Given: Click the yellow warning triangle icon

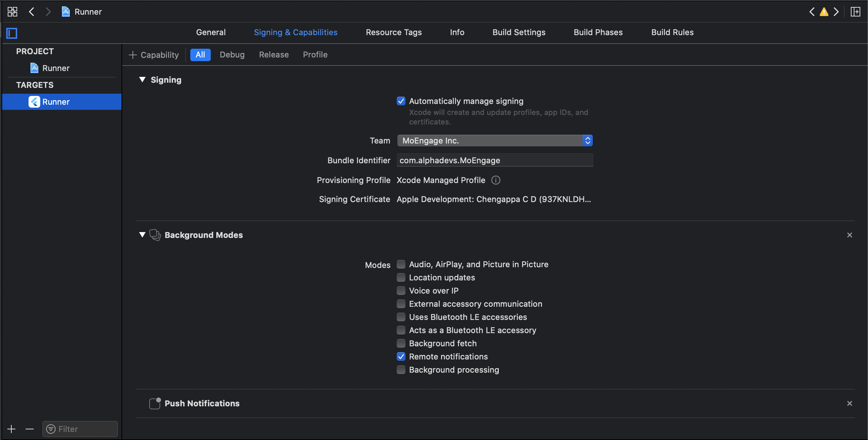Looking at the screenshot, I should pos(824,12).
